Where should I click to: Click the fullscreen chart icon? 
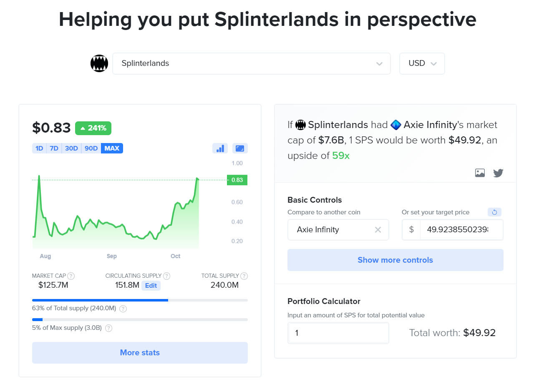(240, 148)
